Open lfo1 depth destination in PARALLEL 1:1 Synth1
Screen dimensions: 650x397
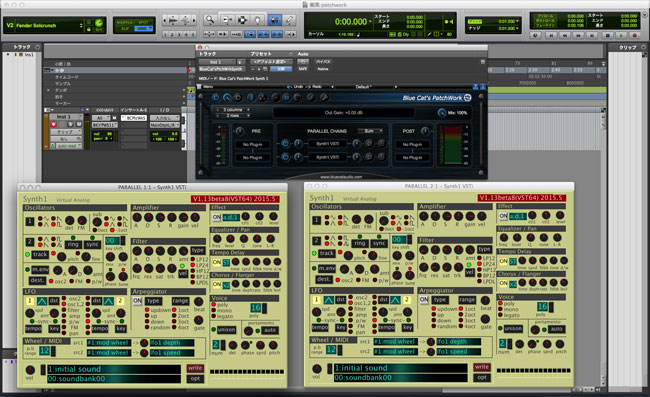coord(172,343)
